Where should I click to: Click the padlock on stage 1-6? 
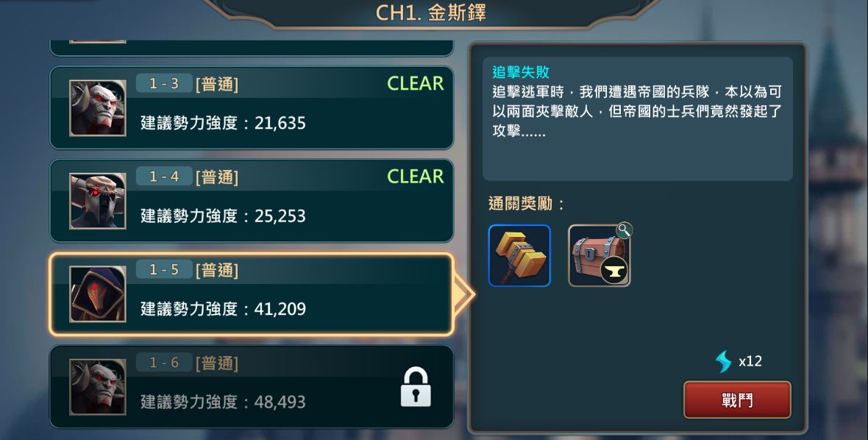(x=416, y=387)
